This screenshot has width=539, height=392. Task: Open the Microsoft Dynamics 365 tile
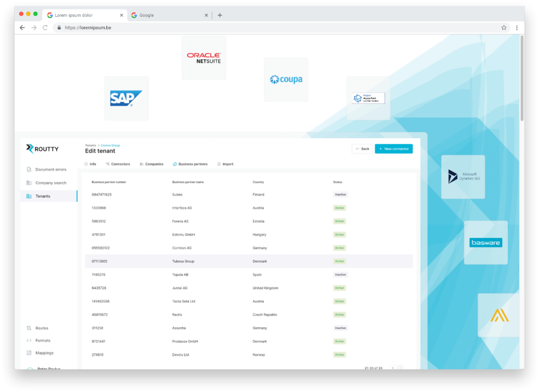pos(463,177)
